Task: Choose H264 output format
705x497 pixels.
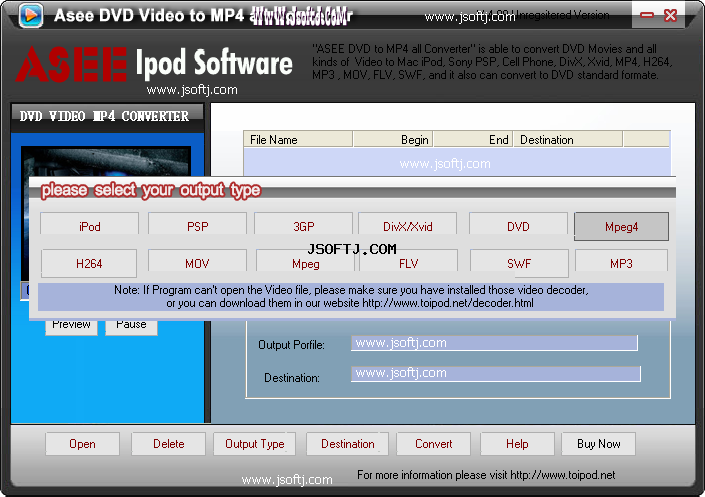Action: [89, 264]
